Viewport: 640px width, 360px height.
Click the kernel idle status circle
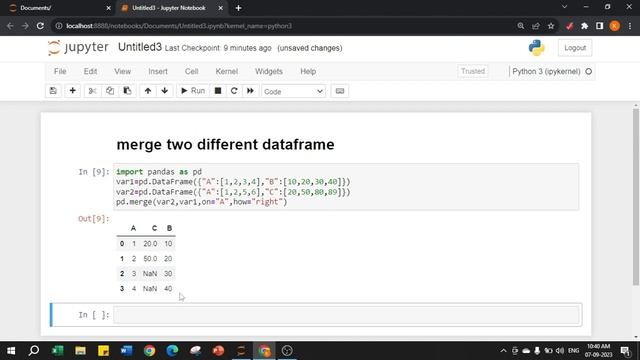[x=589, y=71]
